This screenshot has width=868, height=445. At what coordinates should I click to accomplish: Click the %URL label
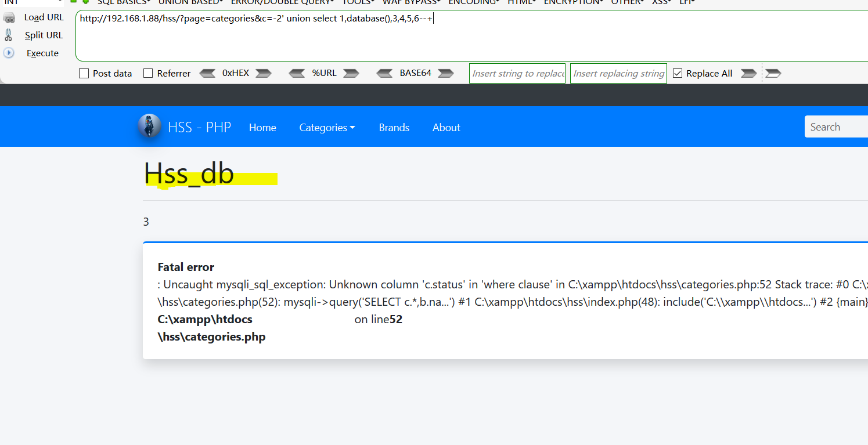tap(324, 73)
